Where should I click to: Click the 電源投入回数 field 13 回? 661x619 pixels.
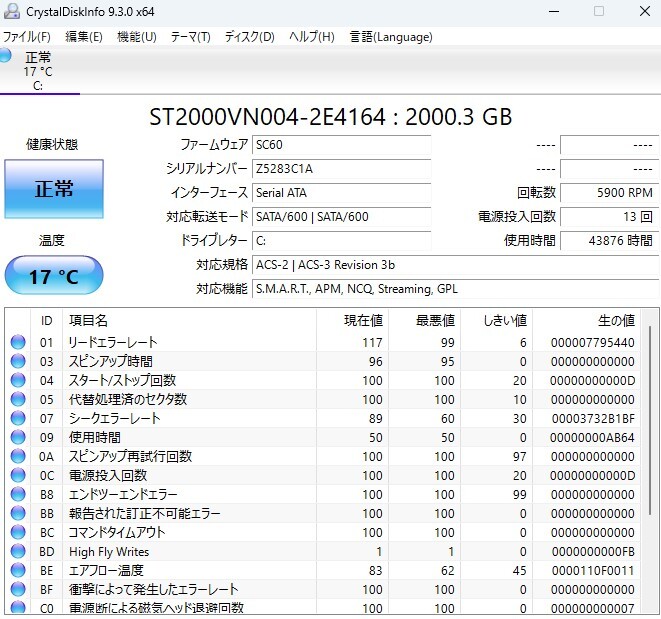pyautogui.click(x=609, y=217)
